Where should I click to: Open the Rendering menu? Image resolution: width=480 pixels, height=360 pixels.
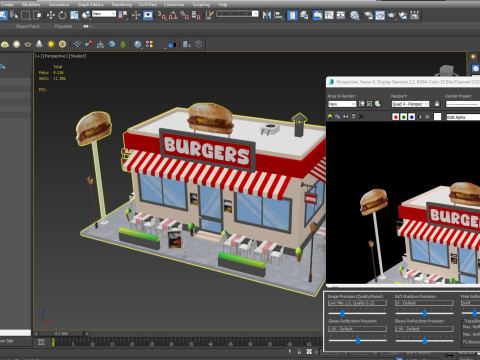(122, 4)
